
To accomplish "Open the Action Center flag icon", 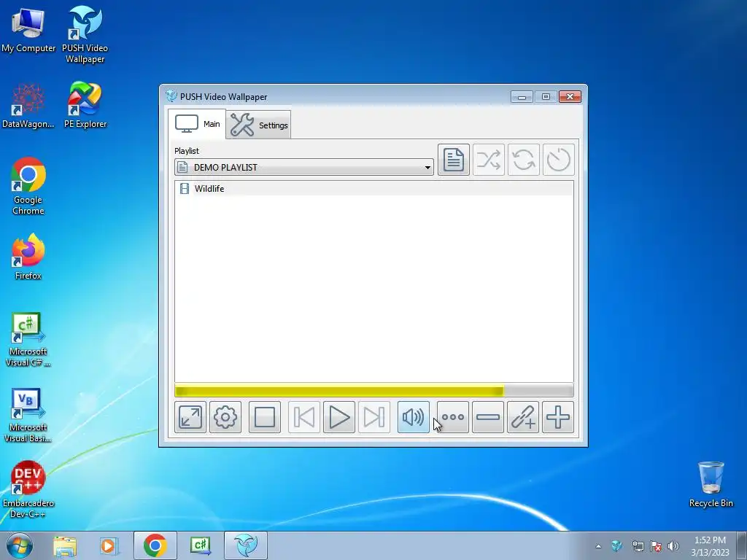I will [656, 546].
